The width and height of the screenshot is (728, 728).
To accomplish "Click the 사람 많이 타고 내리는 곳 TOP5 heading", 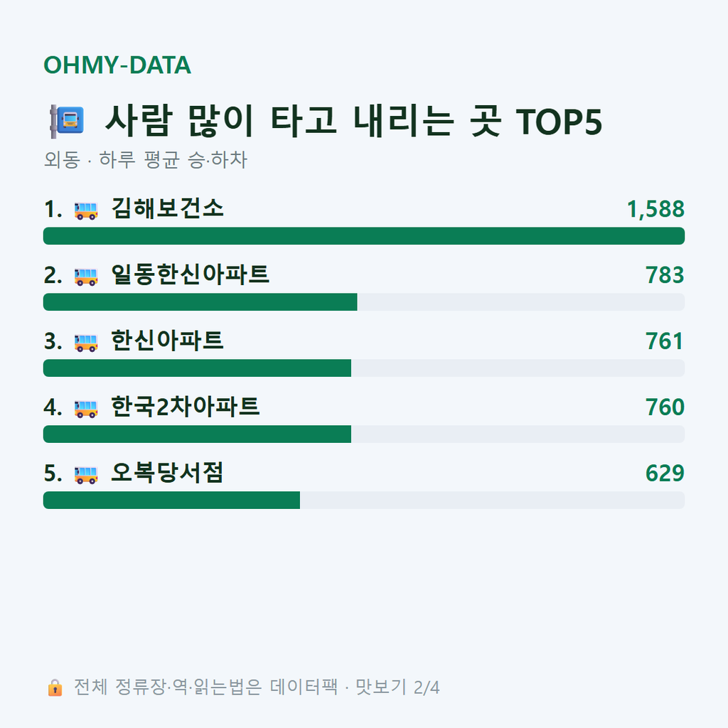I will pos(353,121).
